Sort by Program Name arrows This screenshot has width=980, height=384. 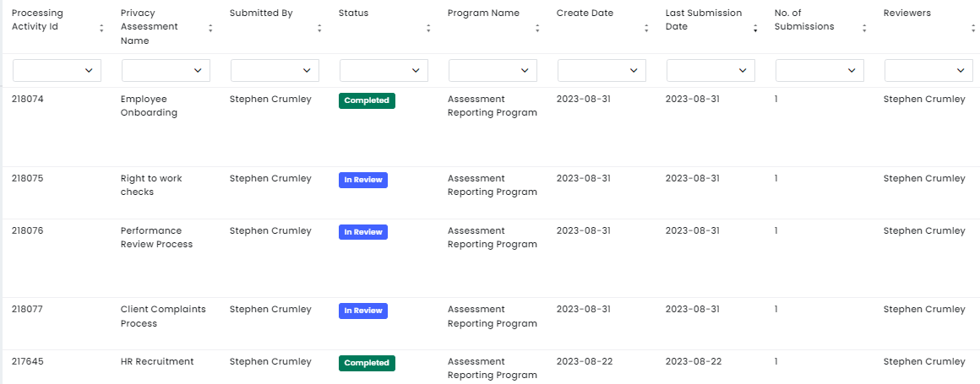[536, 28]
